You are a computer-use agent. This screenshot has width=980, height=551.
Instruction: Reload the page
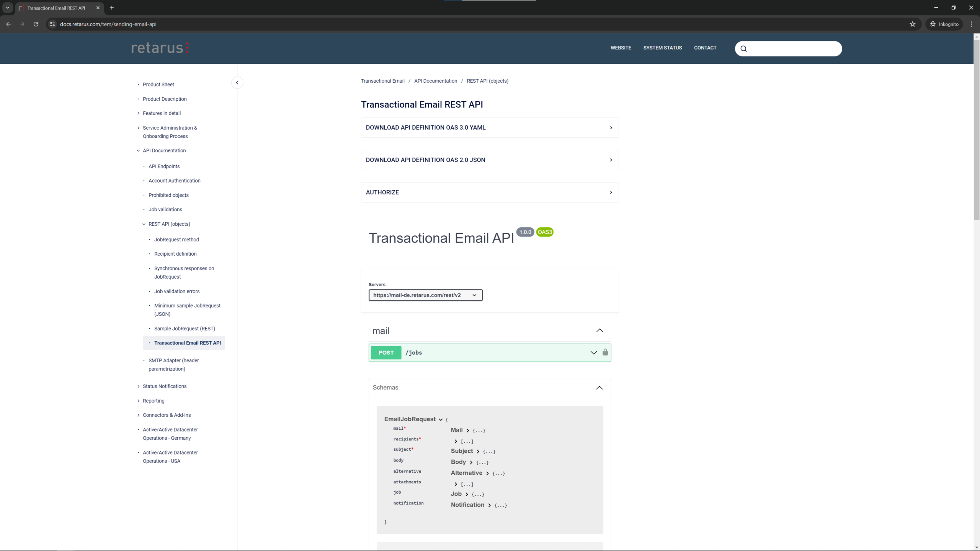36,24
